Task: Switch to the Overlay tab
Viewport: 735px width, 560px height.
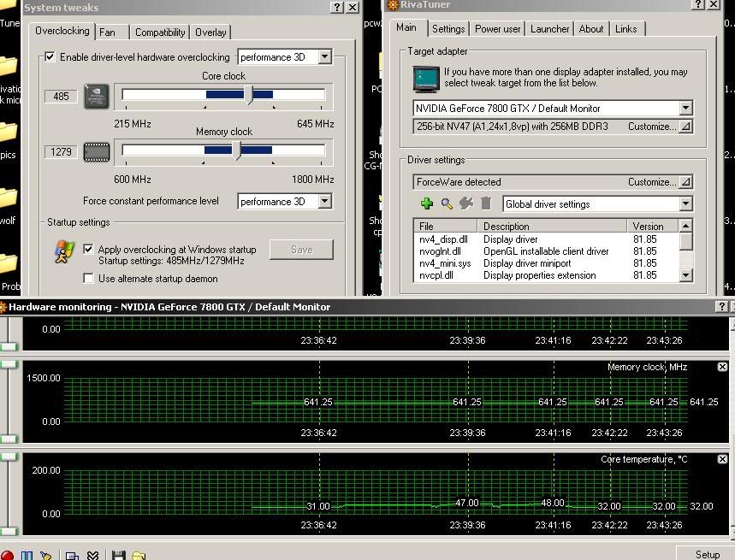Action: tap(210, 32)
